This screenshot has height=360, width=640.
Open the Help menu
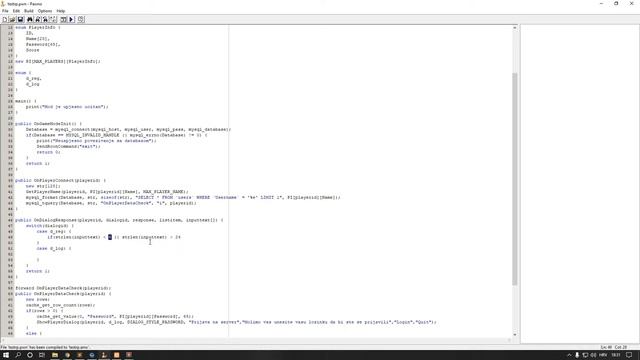pyautogui.click(x=61, y=11)
